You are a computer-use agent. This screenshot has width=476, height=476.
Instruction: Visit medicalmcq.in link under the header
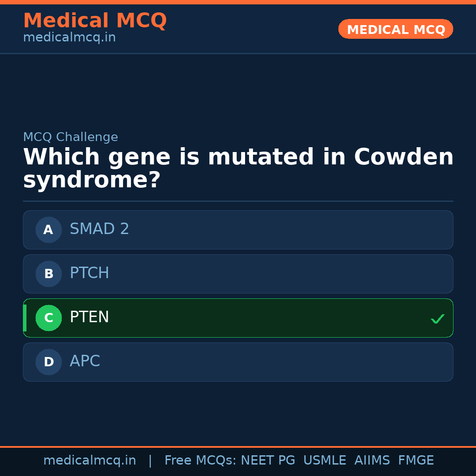point(69,38)
